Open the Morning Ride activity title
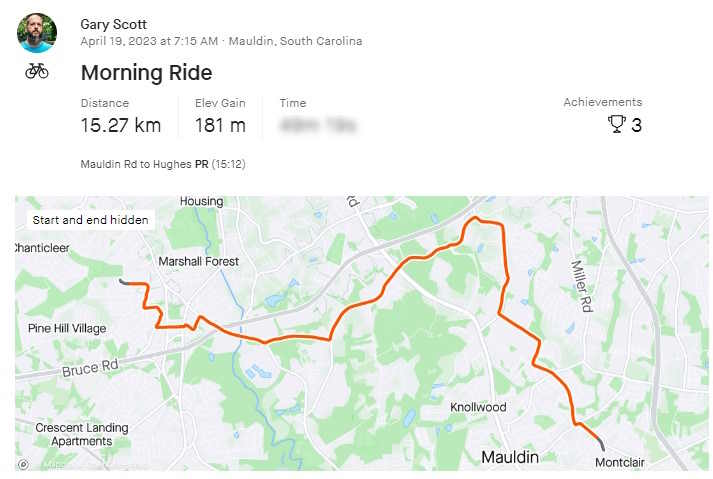The image size is (713, 479). pos(146,73)
